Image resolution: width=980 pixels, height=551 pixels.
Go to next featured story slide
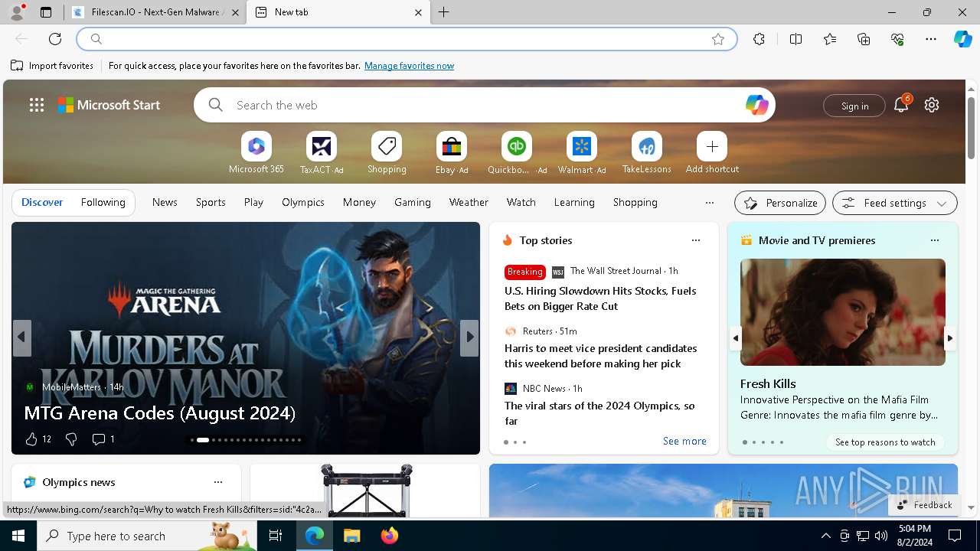click(x=469, y=337)
